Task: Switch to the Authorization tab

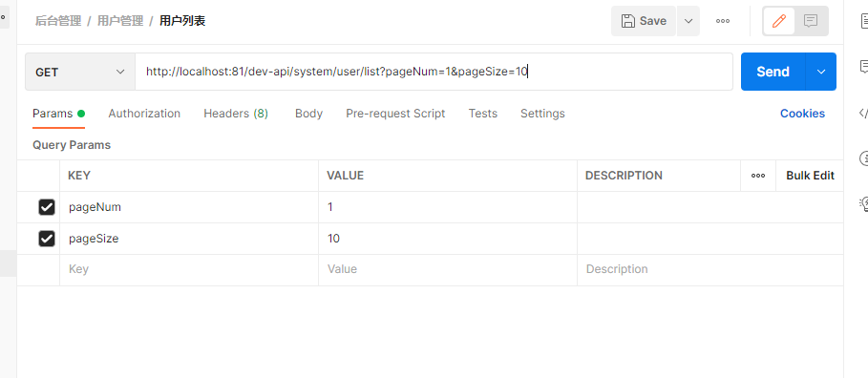Action: (144, 114)
